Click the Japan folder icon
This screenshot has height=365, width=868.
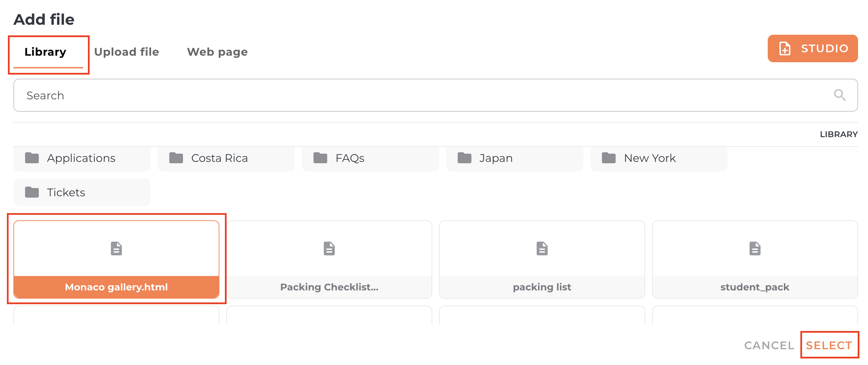(465, 158)
